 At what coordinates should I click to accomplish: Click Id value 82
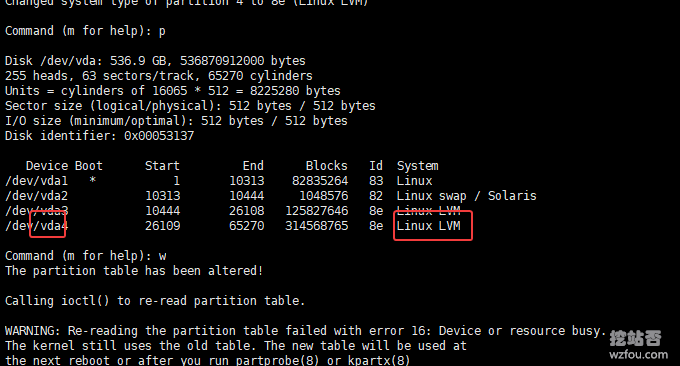376,196
